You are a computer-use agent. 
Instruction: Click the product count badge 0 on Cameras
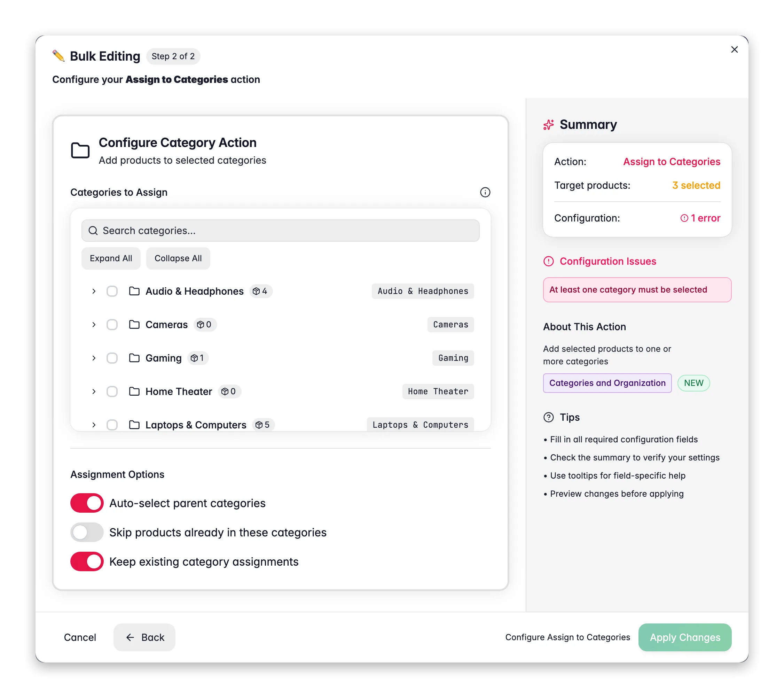(x=204, y=325)
